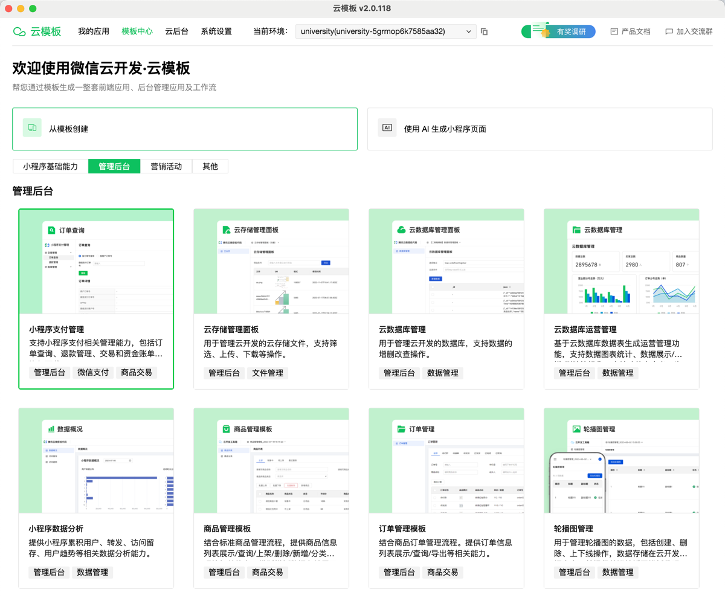Click 数据管理 tag on 小程序数据分析 card
Screen dimensions: 726x596
[x=92, y=572]
